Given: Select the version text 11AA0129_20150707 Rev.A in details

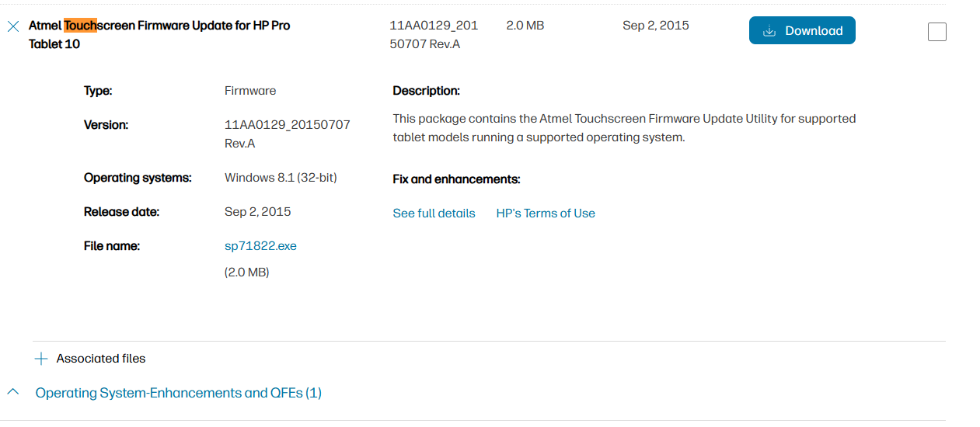Looking at the screenshot, I should click(288, 134).
